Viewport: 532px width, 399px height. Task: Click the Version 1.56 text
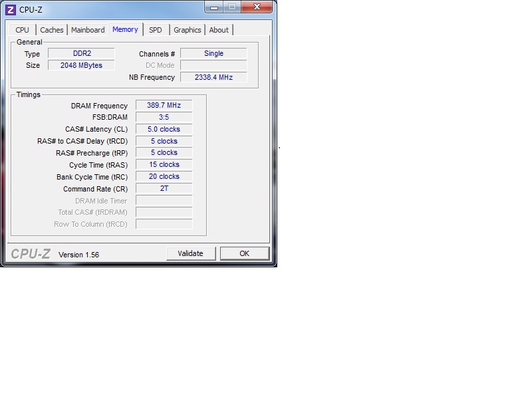pos(78,255)
